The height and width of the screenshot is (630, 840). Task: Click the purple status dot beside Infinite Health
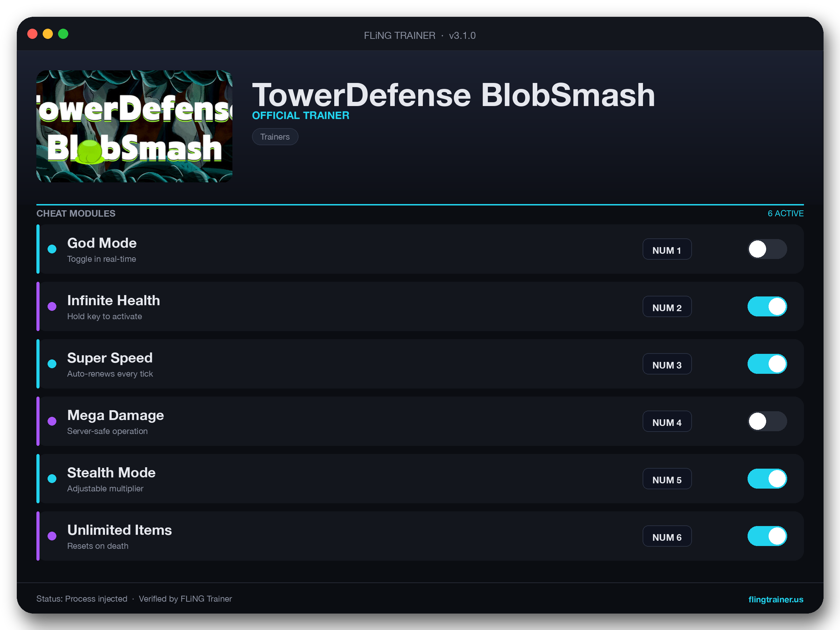point(52,307)
